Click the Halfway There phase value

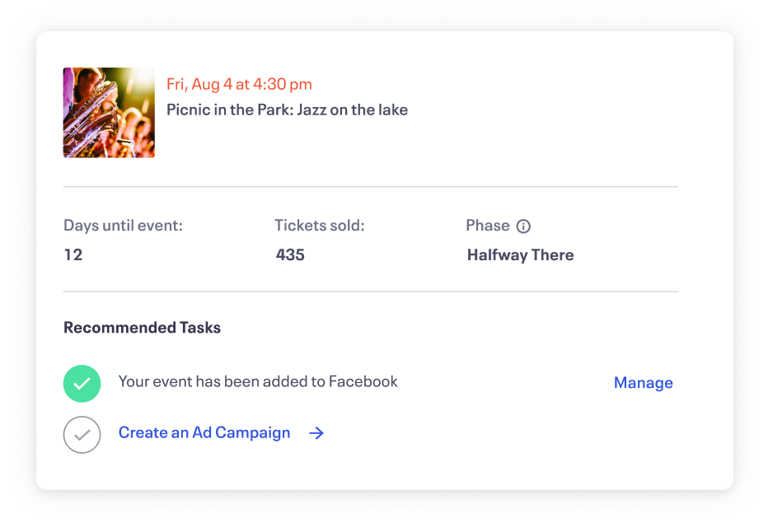coord(520,254)
